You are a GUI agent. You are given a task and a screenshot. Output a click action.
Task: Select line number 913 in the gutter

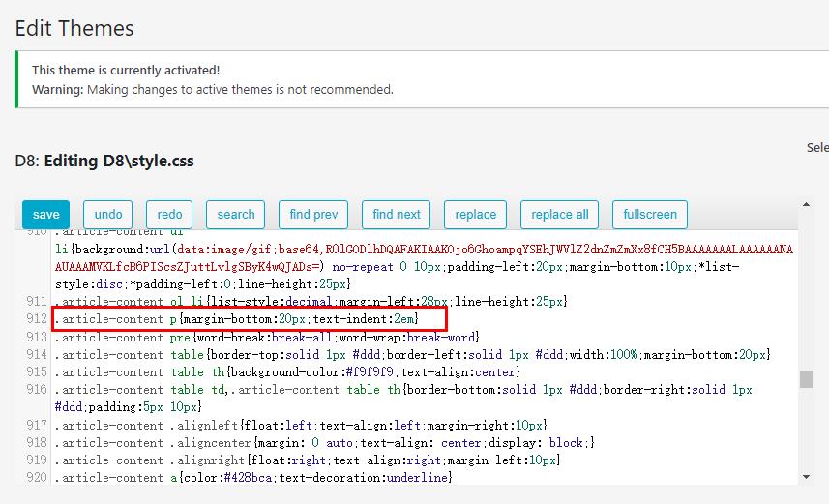point(37,337)
